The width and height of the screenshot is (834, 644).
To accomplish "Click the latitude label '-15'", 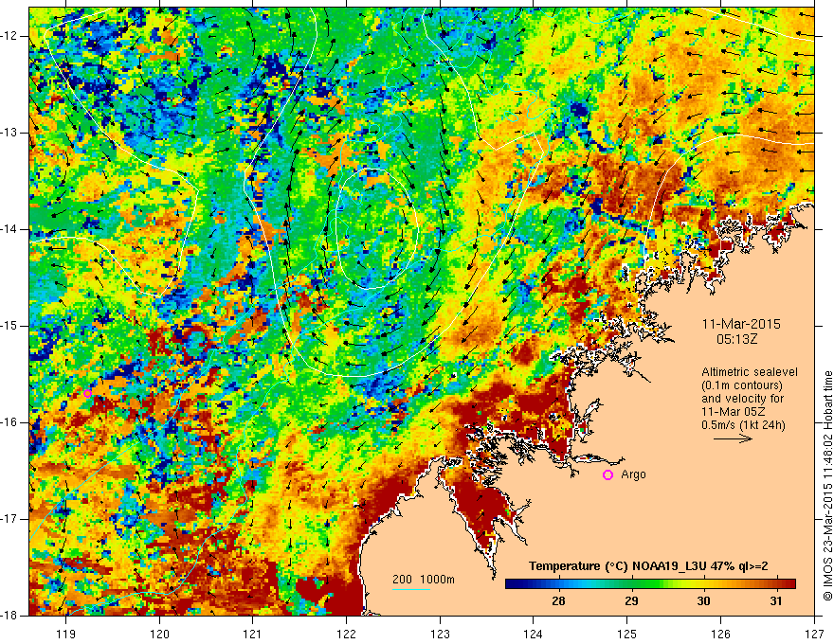I will coord(9,326).
